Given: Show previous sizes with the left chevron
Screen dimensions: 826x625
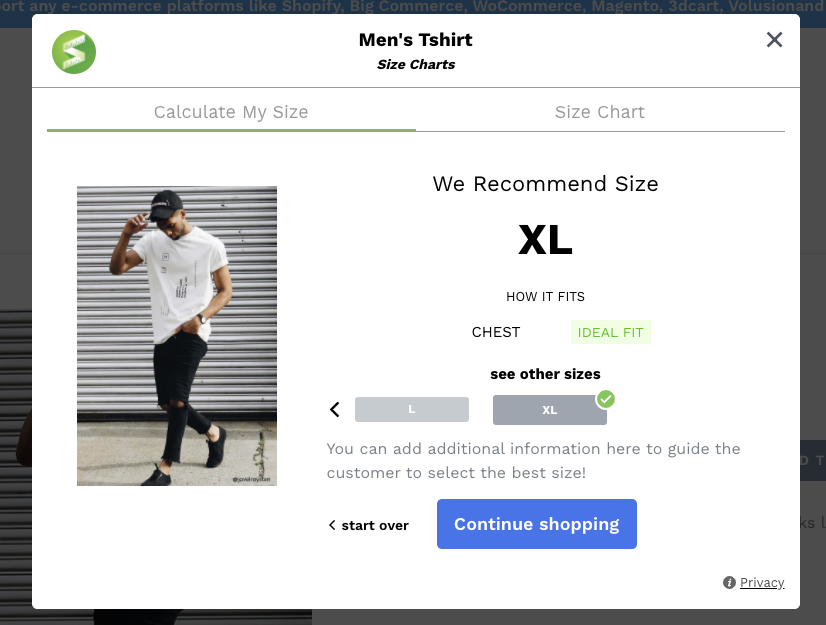Looking at the screenshot, I should (x=335, y=409).
